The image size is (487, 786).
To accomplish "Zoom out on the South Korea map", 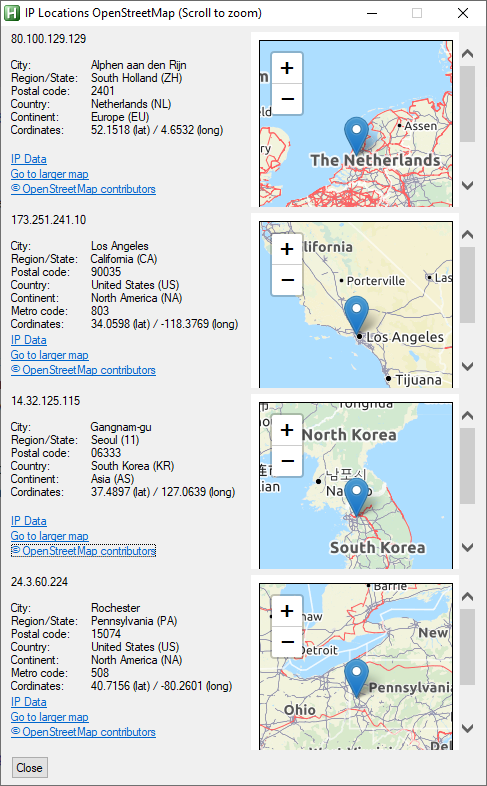I will pos(287,461).
